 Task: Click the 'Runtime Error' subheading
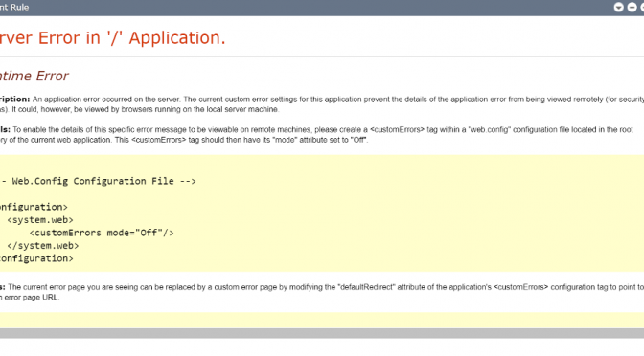(x=34, y=76)
